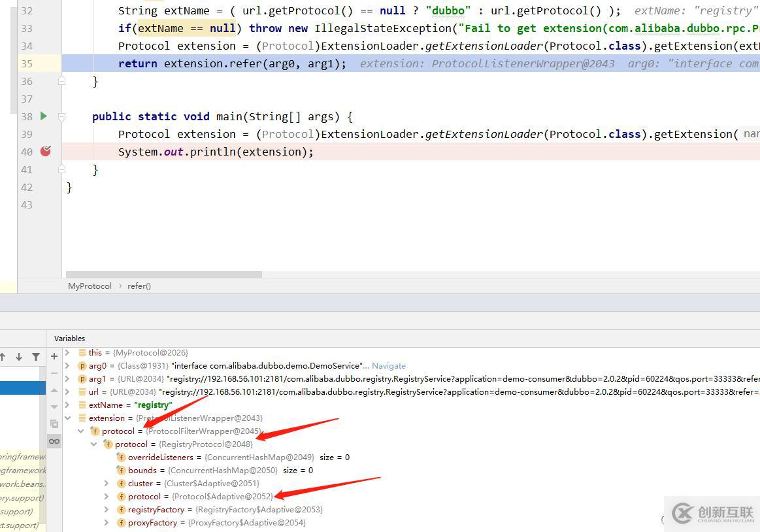Click the remove watch minus icon
This screenshot has width=760, height=532.
54,372
